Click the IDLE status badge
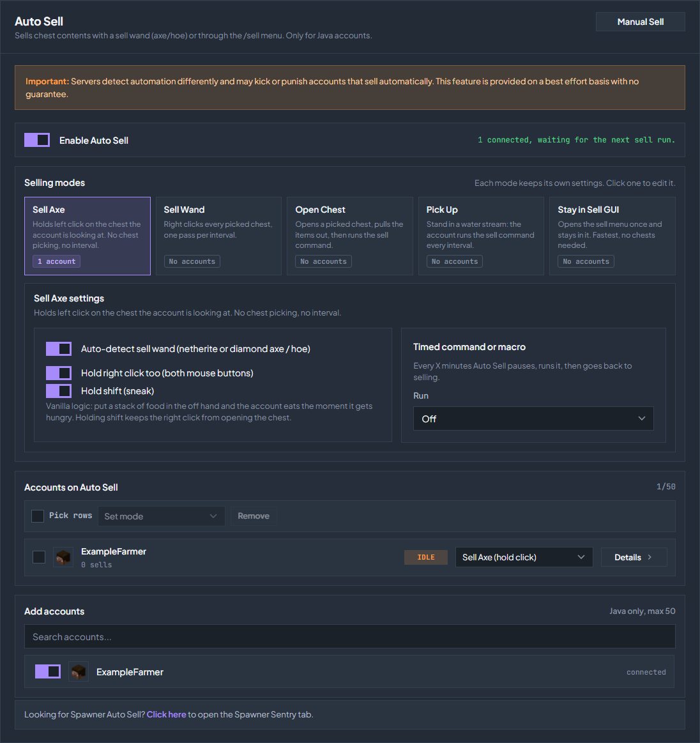Viewport: 700px width, 743px height. point(426,557)
